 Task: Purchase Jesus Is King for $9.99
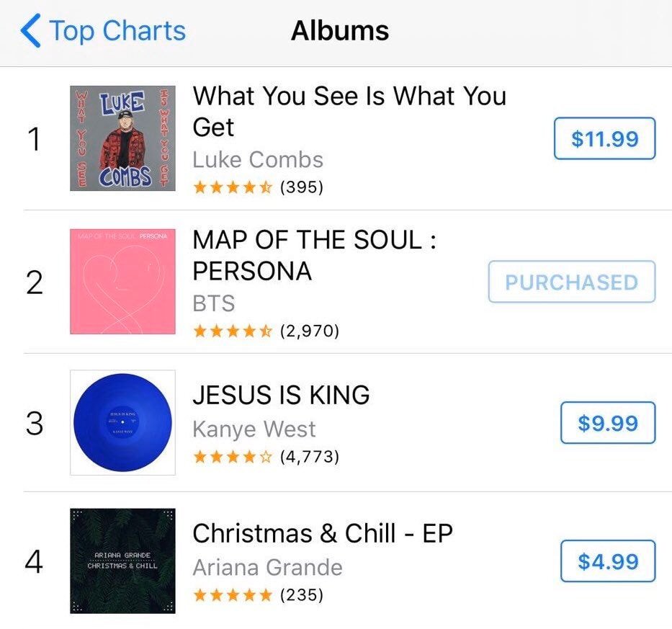point(608,423)
